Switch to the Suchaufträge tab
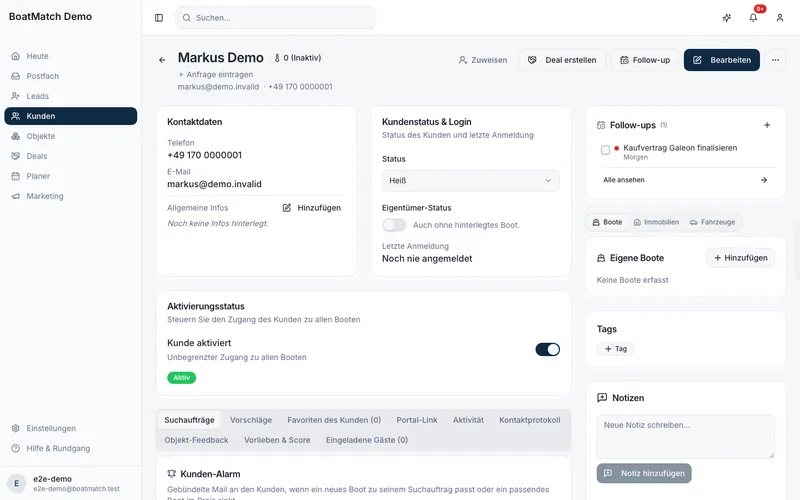The height and width of the screenshot is (500, 800). [x=189, y=420]
